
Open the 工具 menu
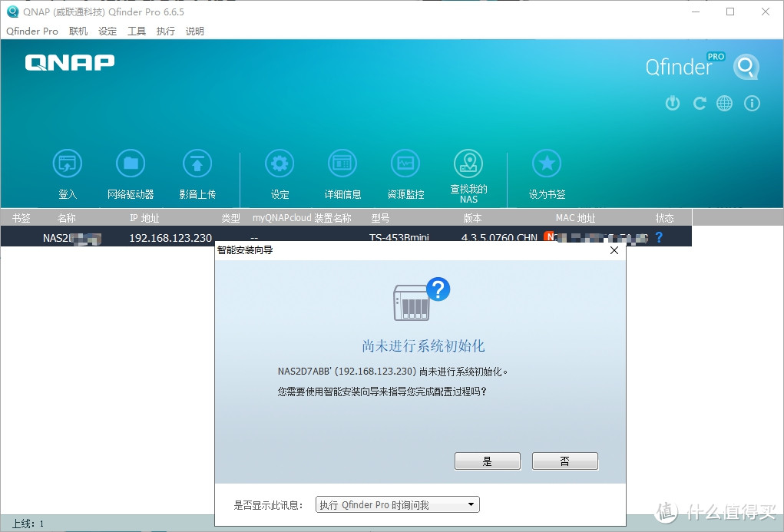click(x=137, y=31)
